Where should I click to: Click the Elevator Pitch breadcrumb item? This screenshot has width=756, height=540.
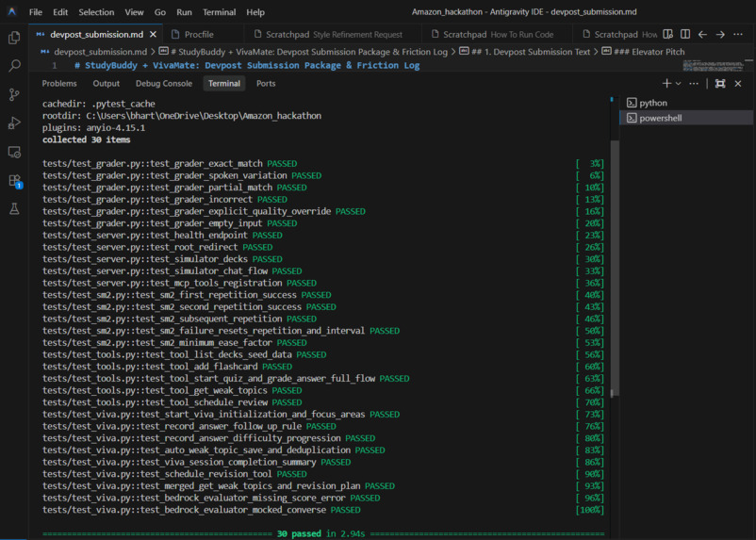(x=649, y=52)
